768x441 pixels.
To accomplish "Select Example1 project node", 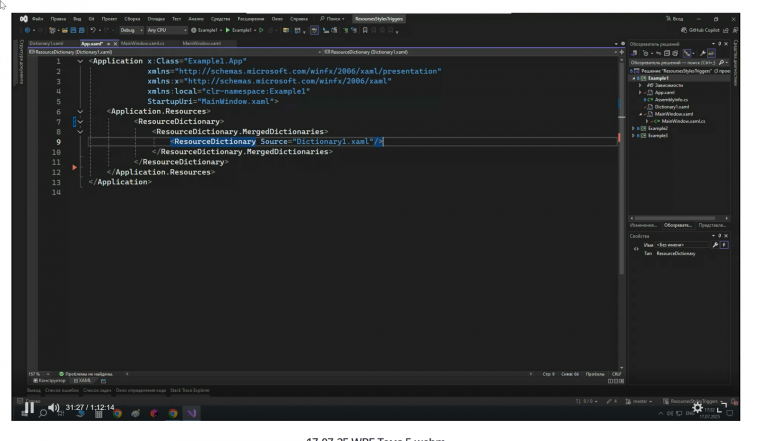I will tap(658, 78).
